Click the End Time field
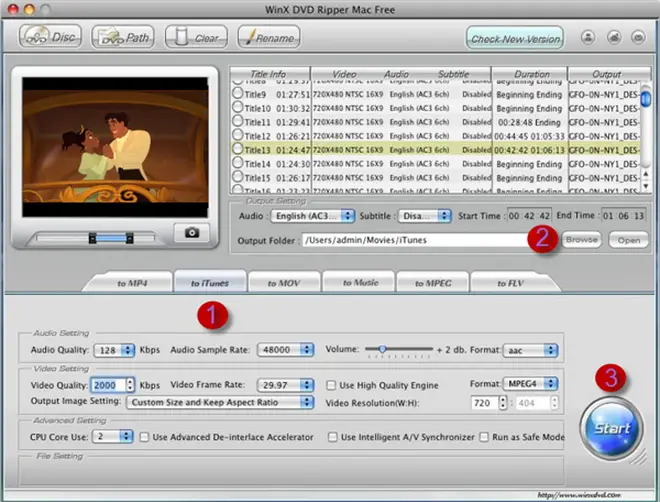 click(623, 216)
